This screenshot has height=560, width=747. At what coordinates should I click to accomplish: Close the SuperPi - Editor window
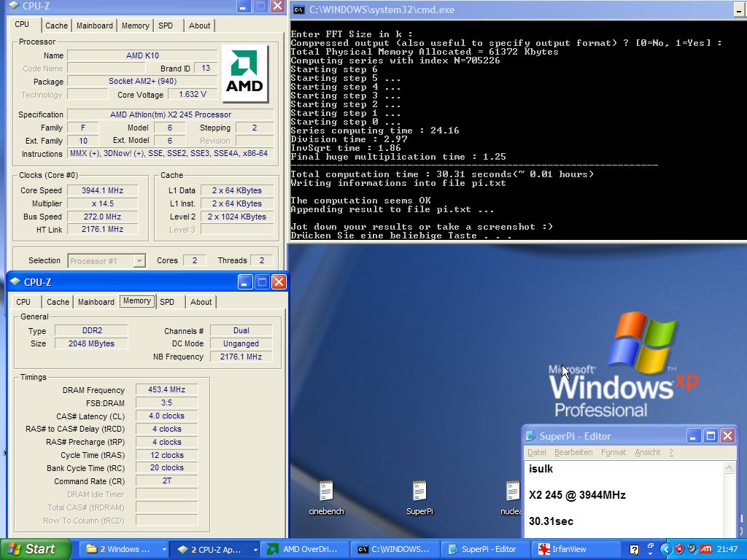click(x=727, y=436)
